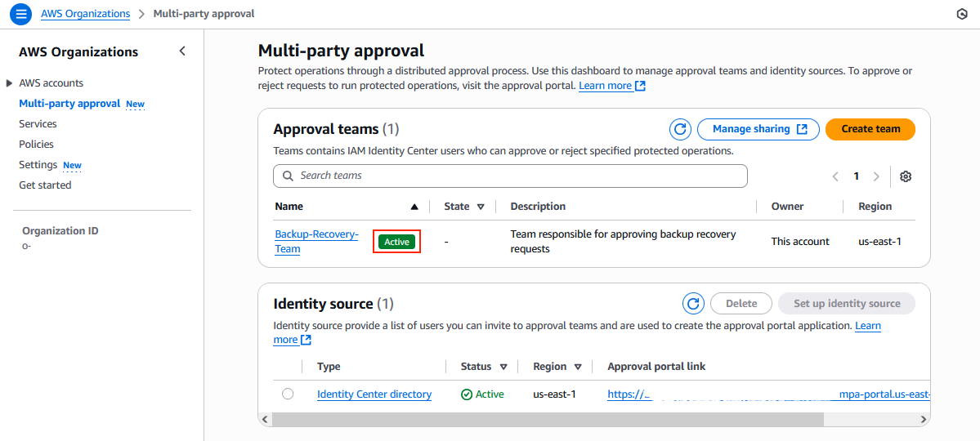Refresh the Approval teams list
Viewport: 980px width, 441px height.
(680, 129)
